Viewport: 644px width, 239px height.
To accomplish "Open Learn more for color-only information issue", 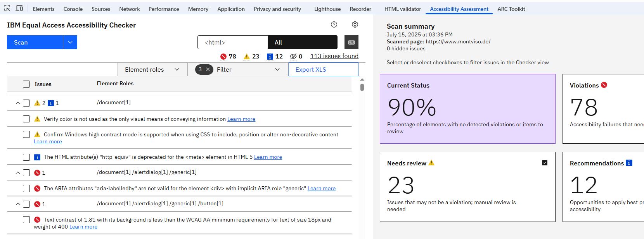I will pyautogui.click(x=241, y=119).
